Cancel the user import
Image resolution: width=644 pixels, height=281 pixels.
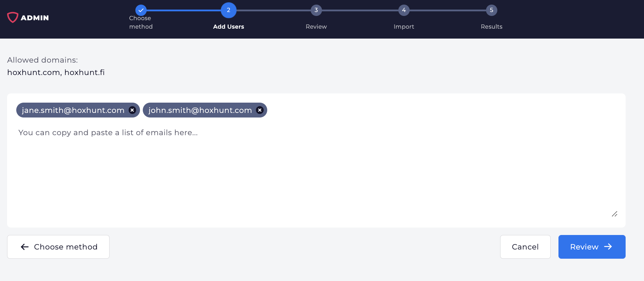(x=525, y=247)
